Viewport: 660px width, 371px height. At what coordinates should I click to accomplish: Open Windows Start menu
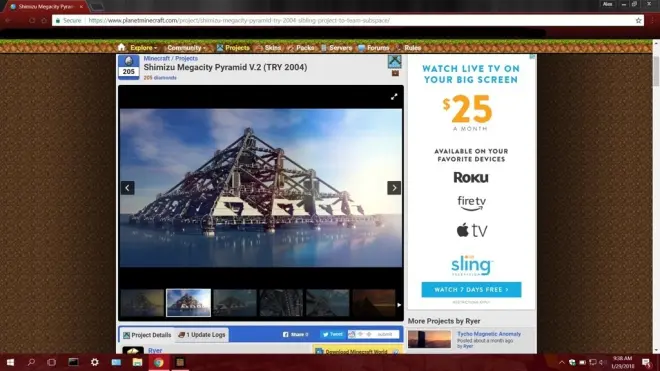coord(11,362)
